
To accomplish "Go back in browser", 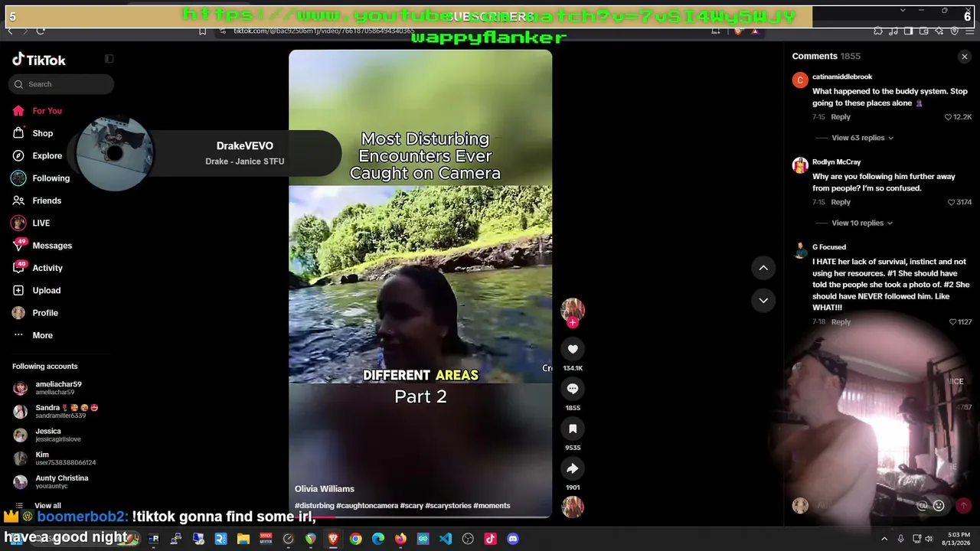I will tap(10, 31).
